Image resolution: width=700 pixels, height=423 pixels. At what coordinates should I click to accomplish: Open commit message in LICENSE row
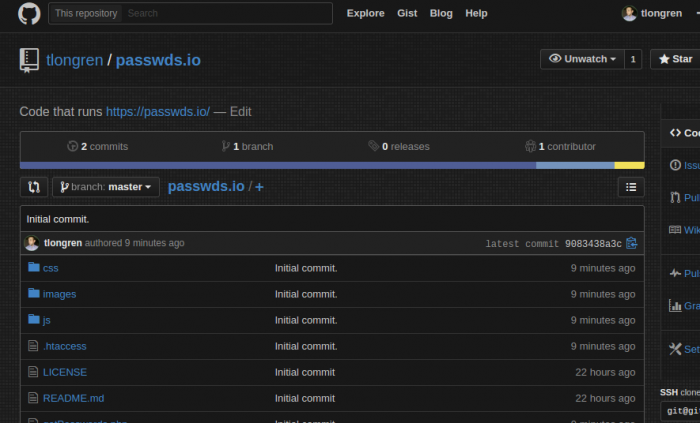point(304,372)
